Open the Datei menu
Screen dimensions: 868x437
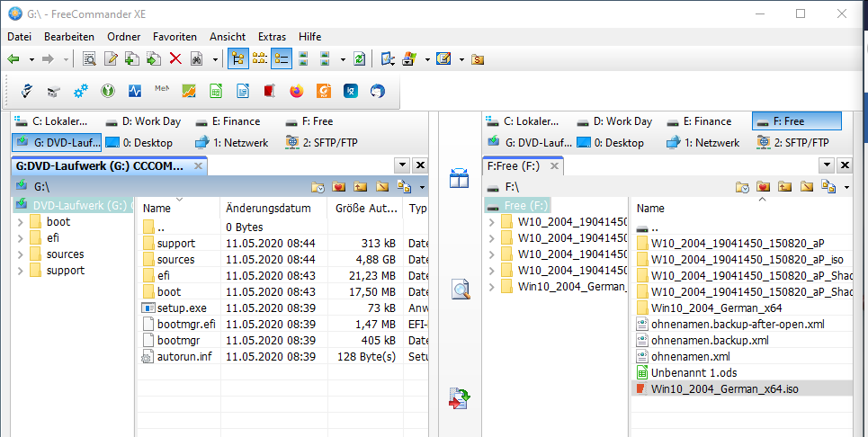pyautogui.click(x=20, y=37)
